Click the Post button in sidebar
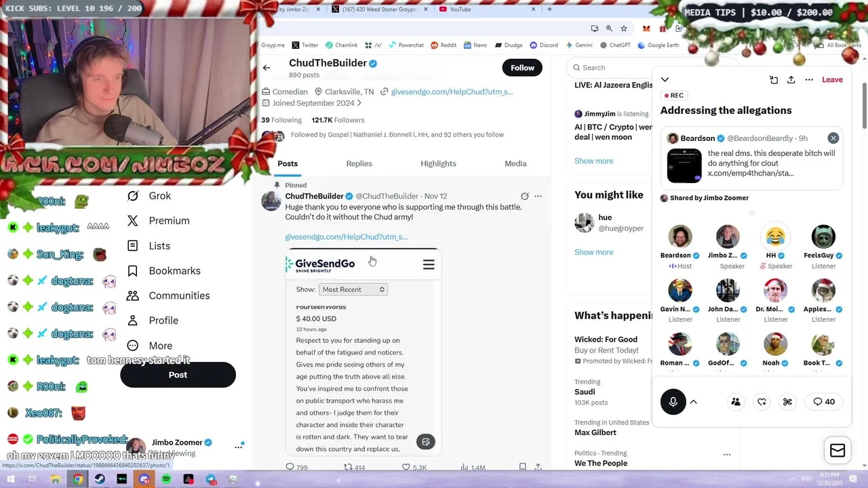The height and width of the screenshot is (488, 868). pos(178,375)
